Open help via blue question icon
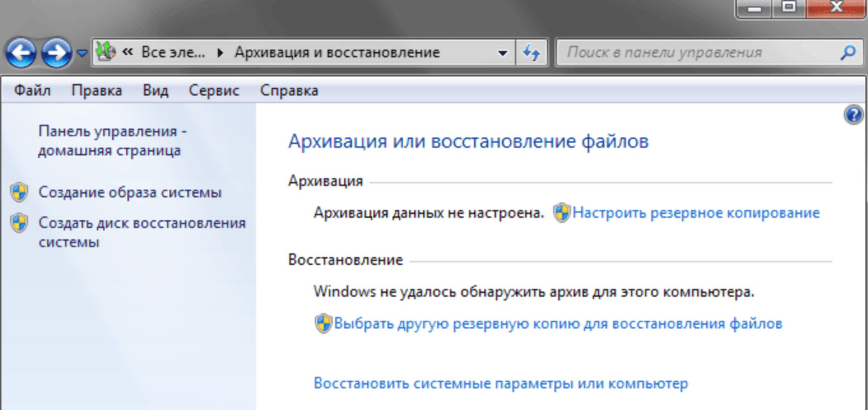Viewport: 868px width, 410px height. coord(853,115)
